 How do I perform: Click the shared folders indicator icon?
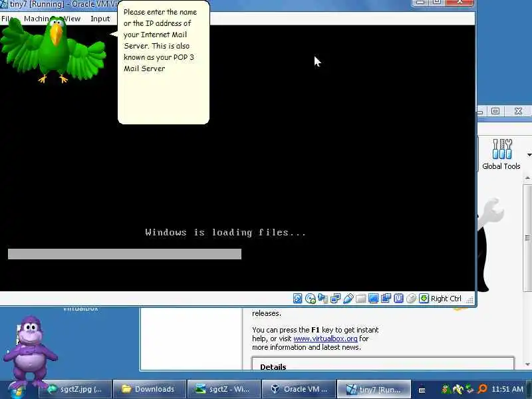(x=360, y=299)
